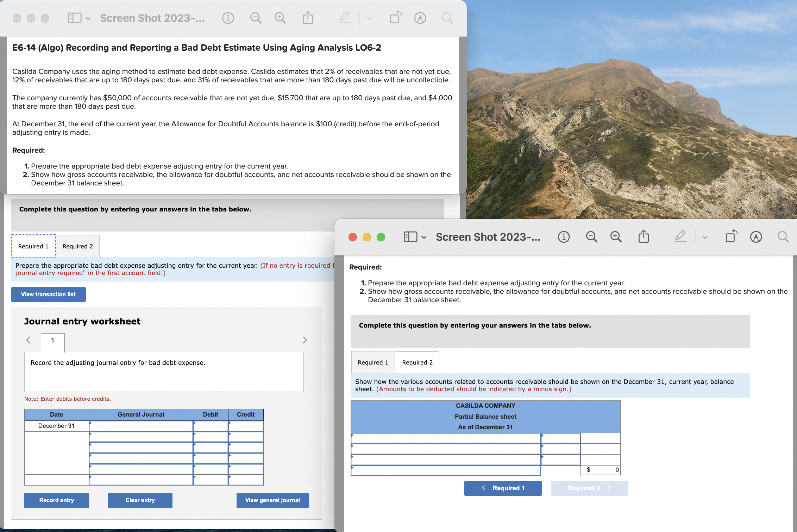Click View transaction list button
The width and height of the screenshot is (797, 532).
[48, 294]
